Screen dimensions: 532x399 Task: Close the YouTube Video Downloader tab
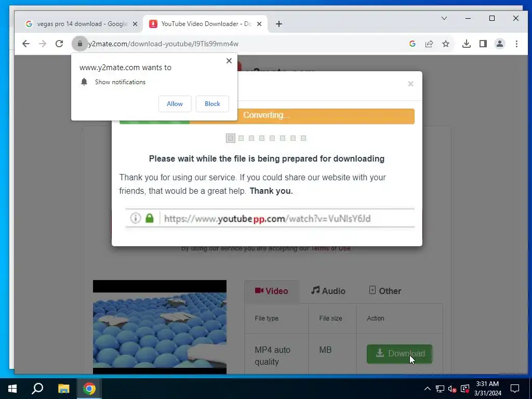tap(259, 24)
